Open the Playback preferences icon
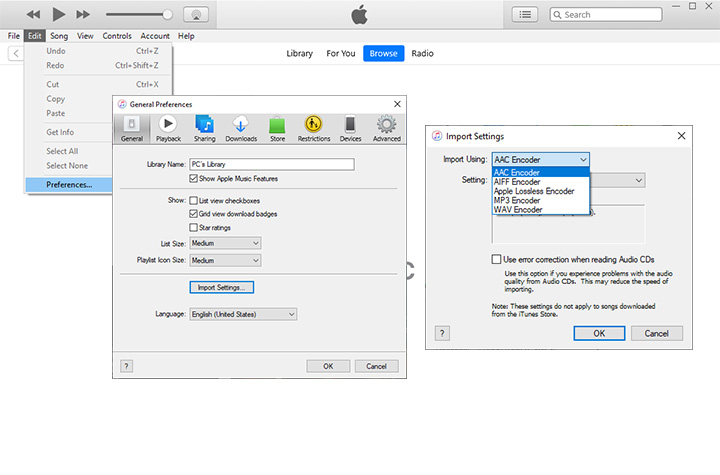Viewport: 720px width, 475px height. [168, 129]
